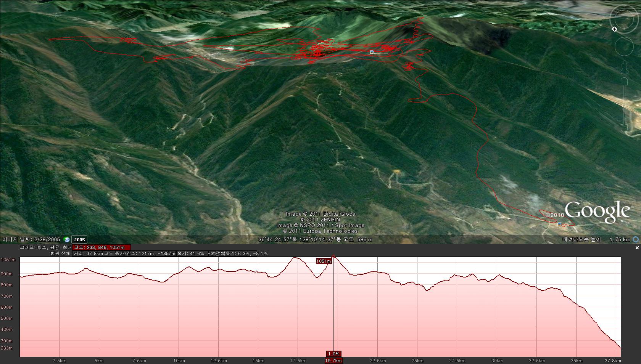Click the zoom slider track

pos(625,105)
